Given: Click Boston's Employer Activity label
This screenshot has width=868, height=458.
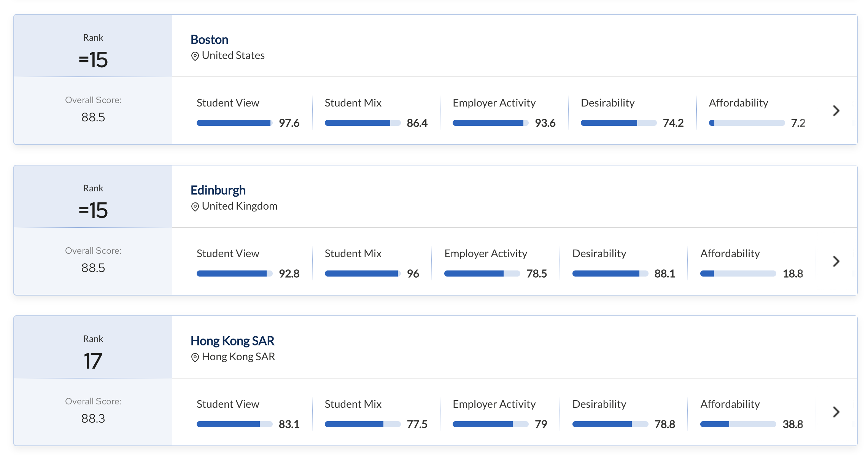Looking at the screenshot, I should 494,103.
